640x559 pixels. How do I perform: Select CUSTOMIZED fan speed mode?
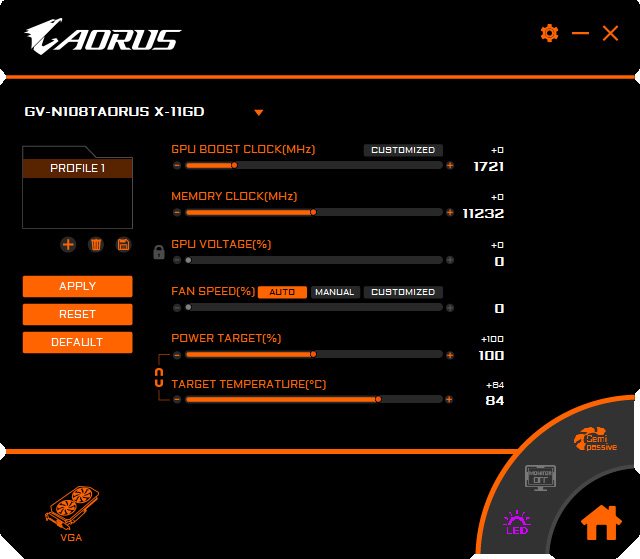coord(403,292)
